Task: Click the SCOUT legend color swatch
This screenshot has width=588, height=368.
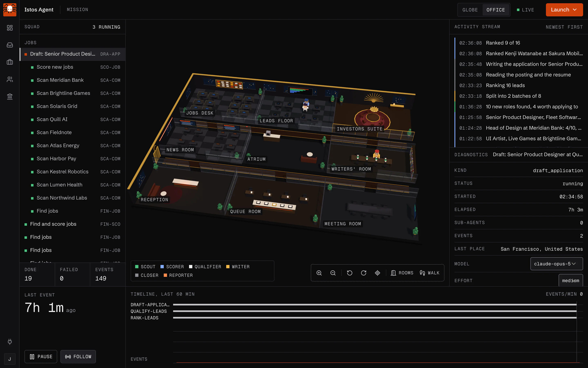Action: coord(137,267)
